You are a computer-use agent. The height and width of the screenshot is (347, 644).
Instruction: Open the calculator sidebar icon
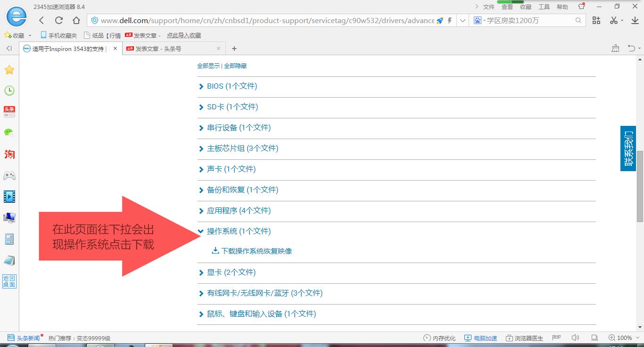coord(9,239)
